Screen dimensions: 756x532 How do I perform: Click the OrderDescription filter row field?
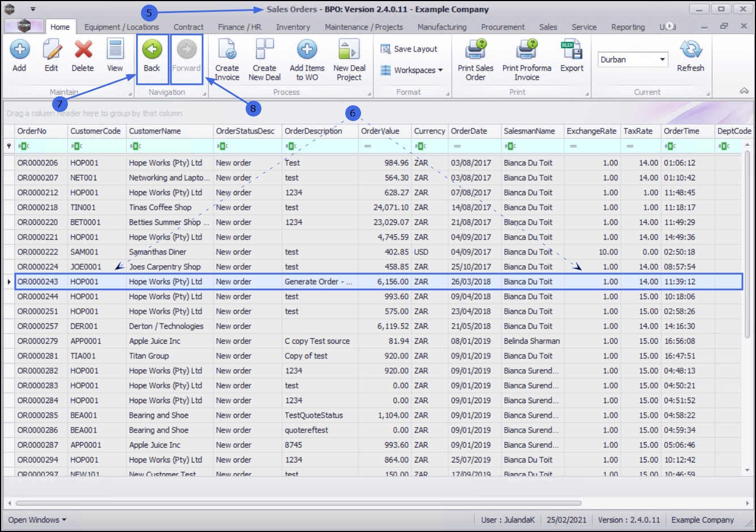[320, 146]
